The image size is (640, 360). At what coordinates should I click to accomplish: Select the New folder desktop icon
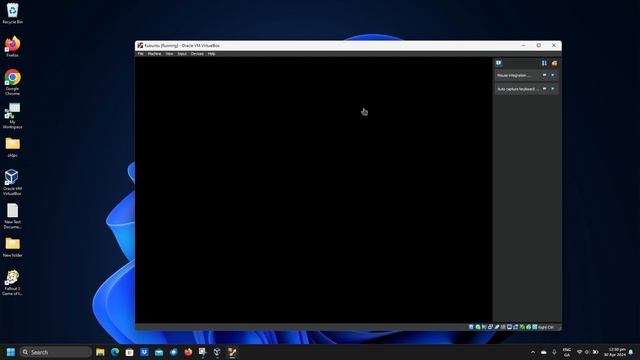click(12, 247)
